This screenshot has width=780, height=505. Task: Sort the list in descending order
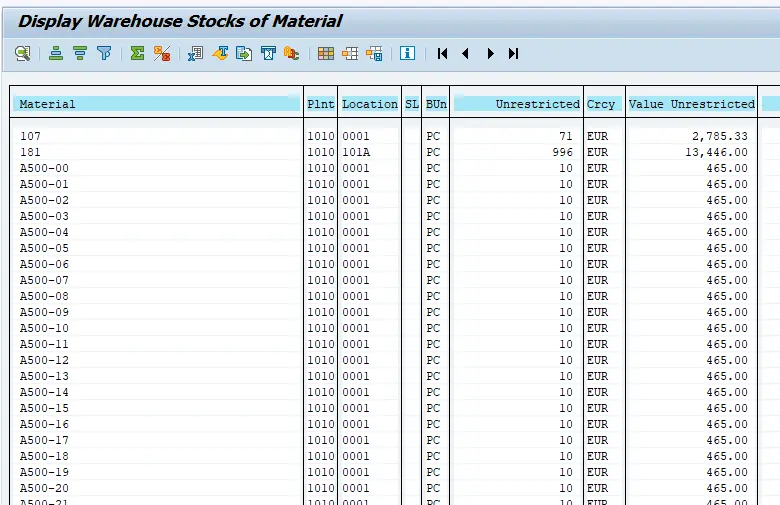click(80, 54)
